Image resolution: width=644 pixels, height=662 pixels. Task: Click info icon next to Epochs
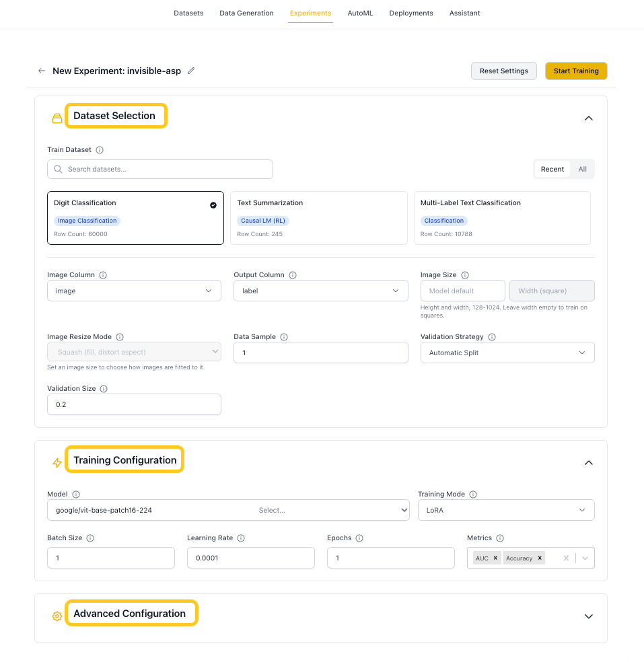tap(359, 538)
